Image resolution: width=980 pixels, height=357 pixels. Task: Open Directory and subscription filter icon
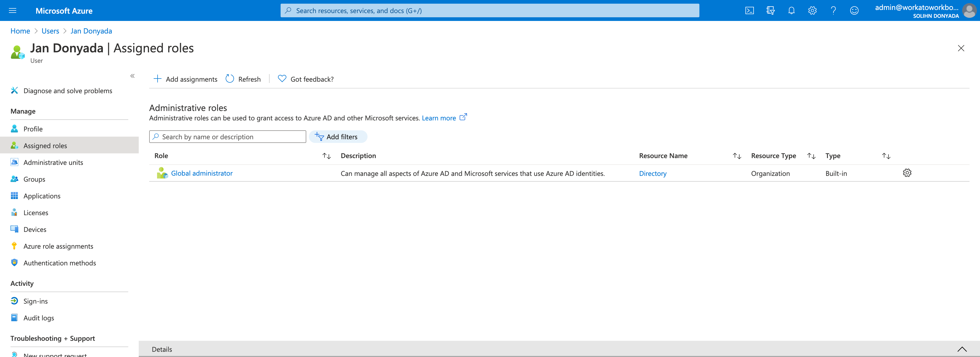[x=770, y=11]
